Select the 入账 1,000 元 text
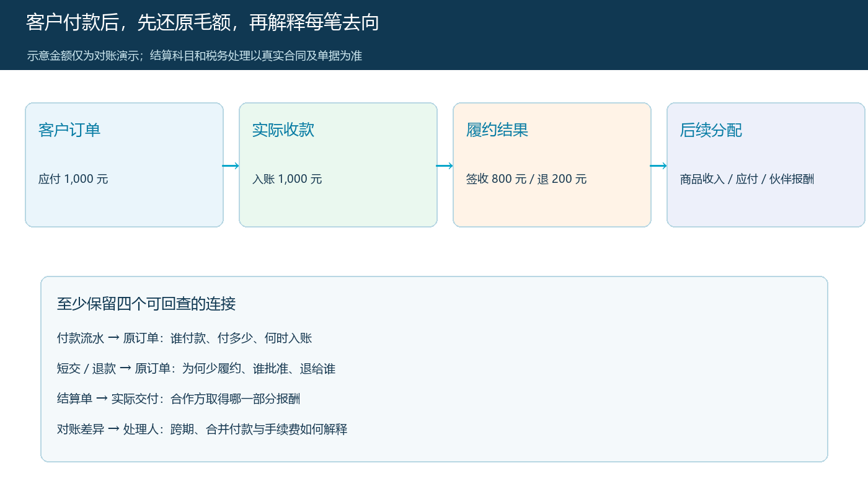The image size is (868, 499). [x=287, y=179]
